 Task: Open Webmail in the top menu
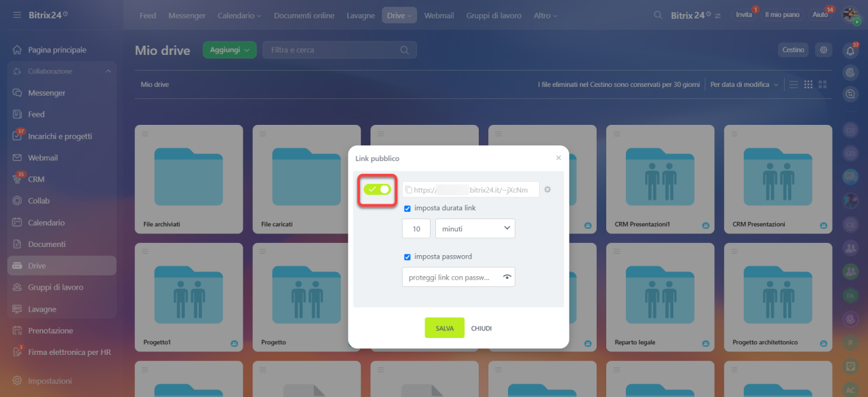pyautogui.click(x=439, y=15)
